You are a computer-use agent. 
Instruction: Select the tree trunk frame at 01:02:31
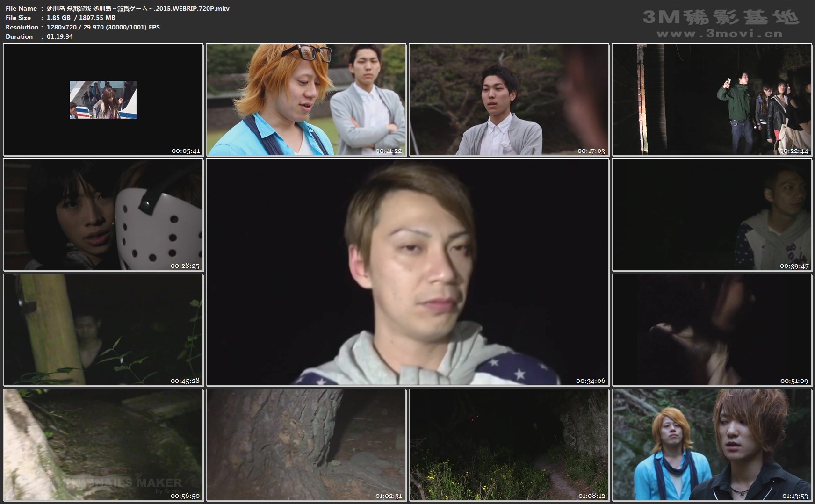tap(306, 445)
